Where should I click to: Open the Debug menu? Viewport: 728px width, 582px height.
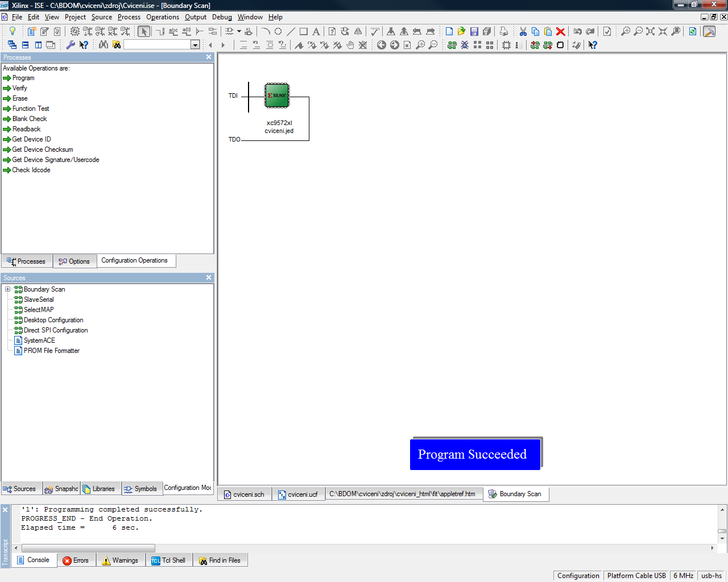point(222,17)
